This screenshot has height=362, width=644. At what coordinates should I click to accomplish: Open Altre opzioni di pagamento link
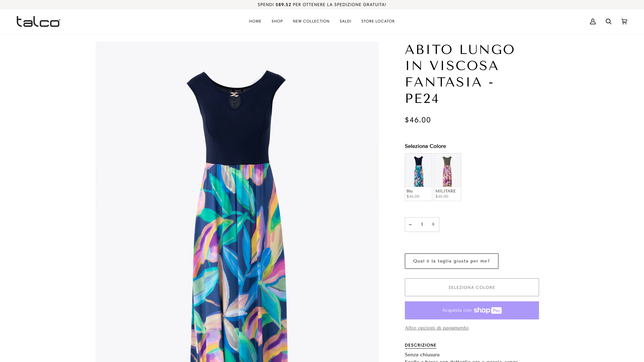pos(437,328)
